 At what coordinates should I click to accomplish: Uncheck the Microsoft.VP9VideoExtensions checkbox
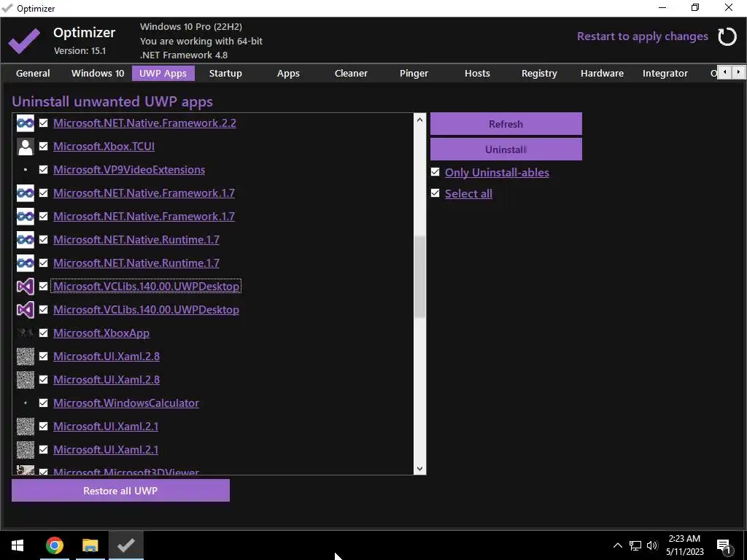[x=43, y=169]
